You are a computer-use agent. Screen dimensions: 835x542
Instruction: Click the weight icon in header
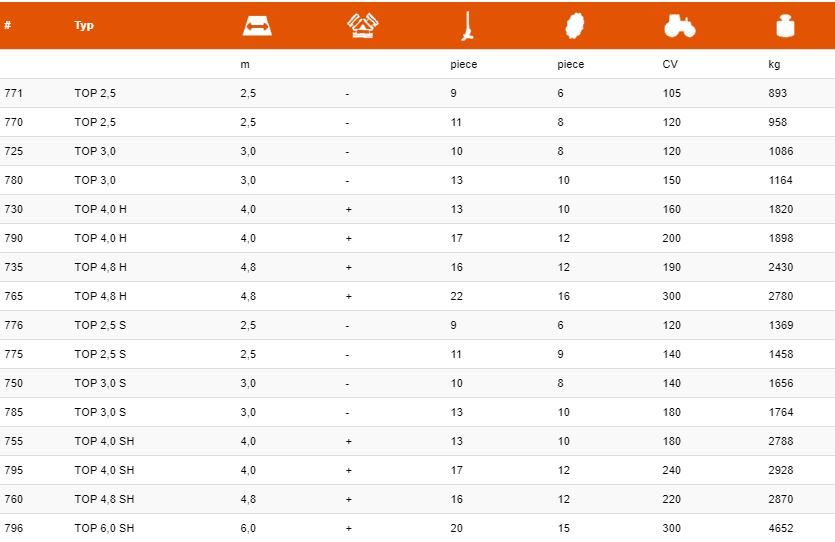pos(785,26)
